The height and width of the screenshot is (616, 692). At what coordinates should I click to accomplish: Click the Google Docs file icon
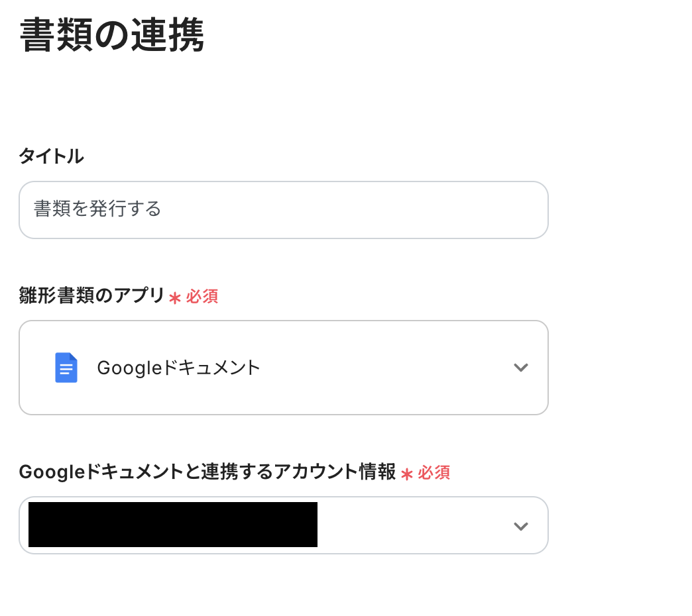coord(66,368)
